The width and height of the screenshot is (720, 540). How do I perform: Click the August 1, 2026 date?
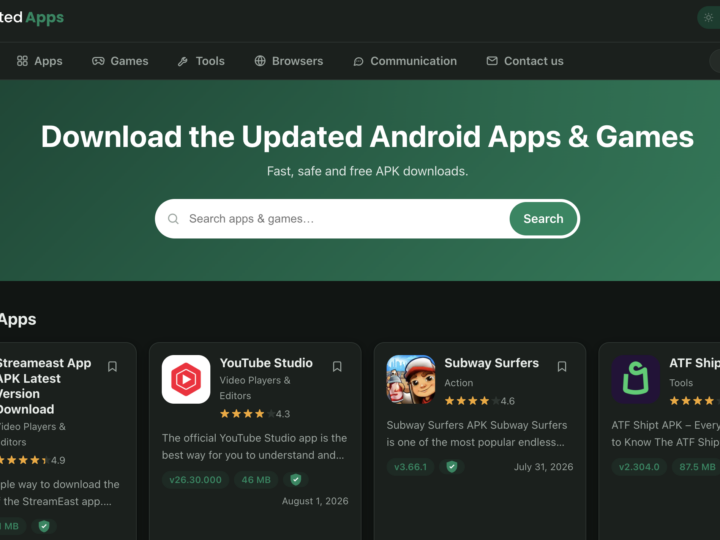tap(315, 501)
